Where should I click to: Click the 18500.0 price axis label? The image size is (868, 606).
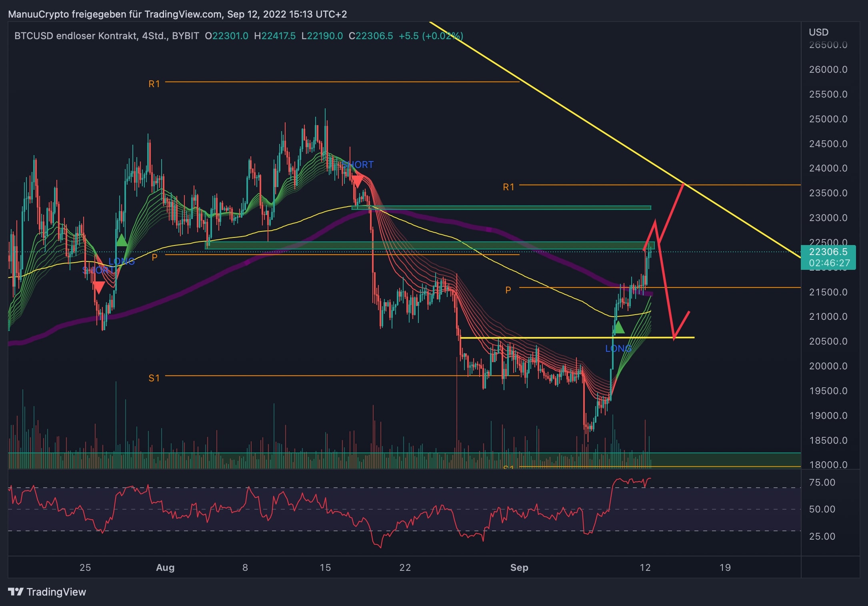tap(828, 440)
